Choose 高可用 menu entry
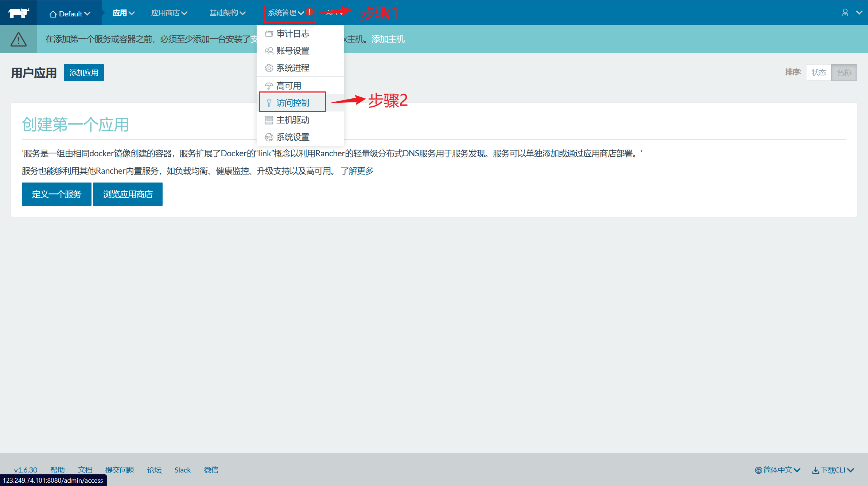This screenshot has width=868, height=486. [288, 86]
